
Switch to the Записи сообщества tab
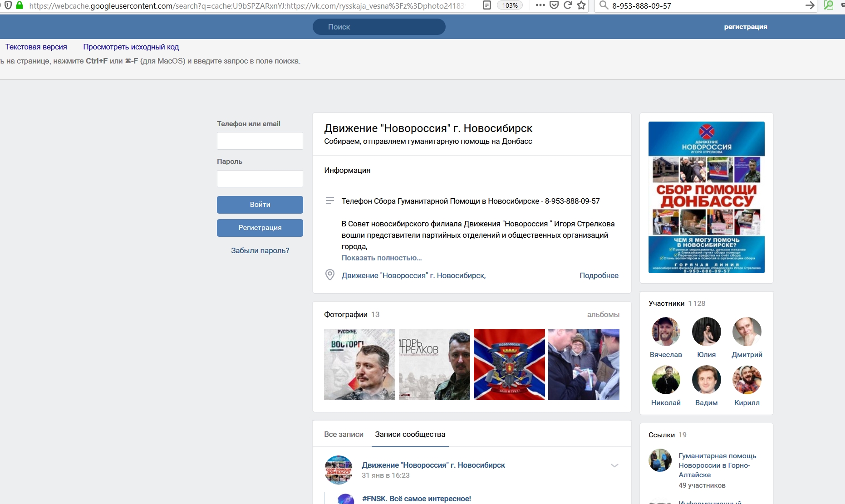pos(410,434)
